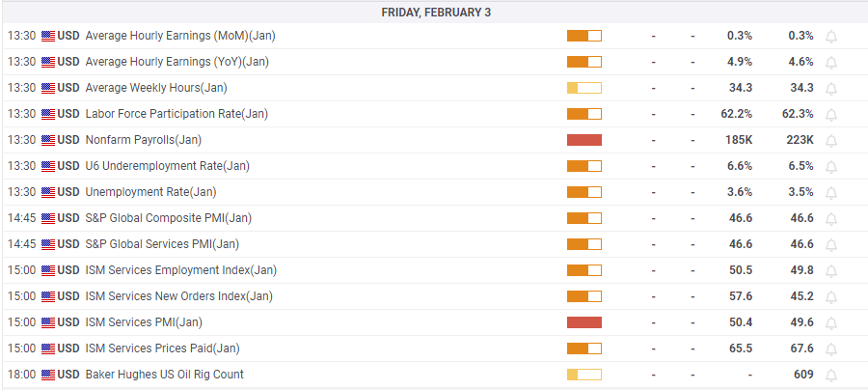This screenshot has height=390, width=868.
Task: Click the bell icon for Unemployment Rate
Action: [x=831, y=193]
